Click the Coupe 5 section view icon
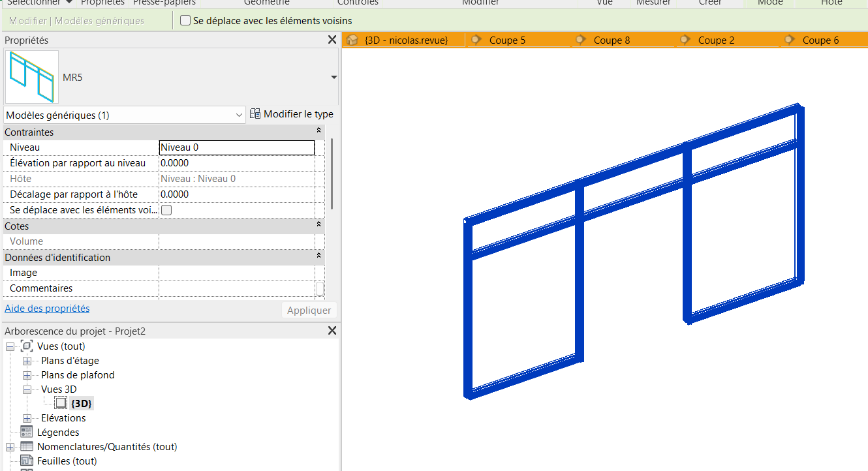This screenshot has height=471, width=868. click(476, 40)
